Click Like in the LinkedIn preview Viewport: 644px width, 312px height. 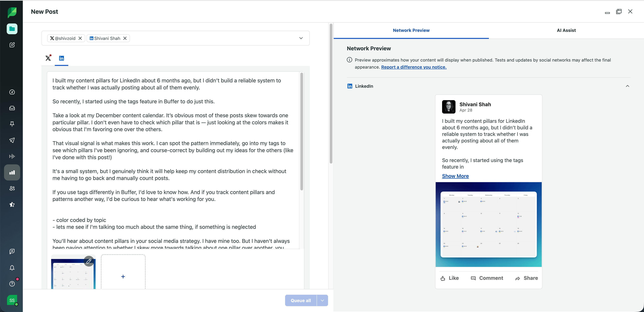(449, 278)
